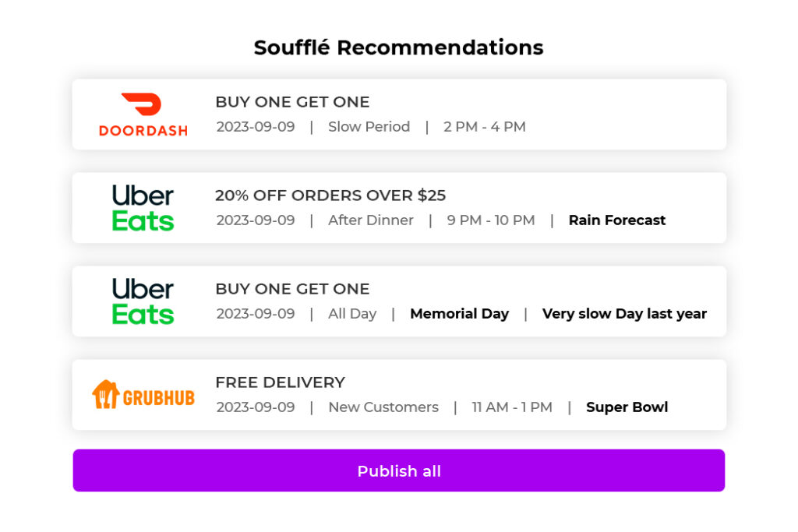This screenshot has width=798, height=532.
Task: Select the Free Delivery title
Action: [280, 382]
